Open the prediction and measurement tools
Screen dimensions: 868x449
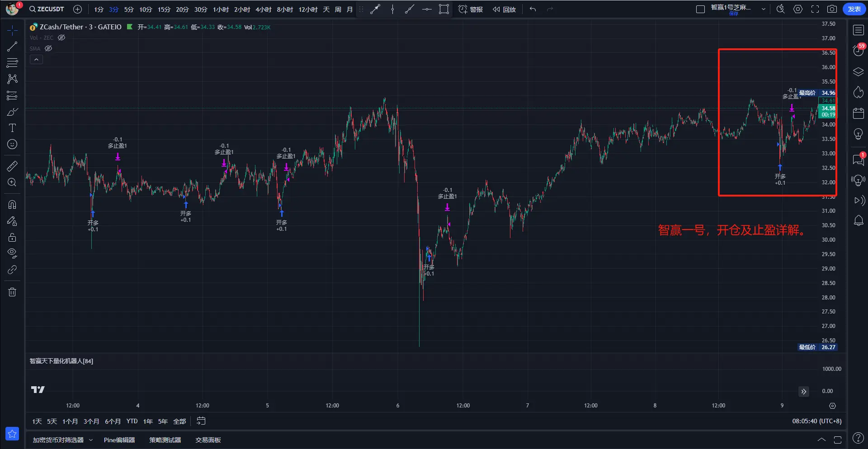12,95
